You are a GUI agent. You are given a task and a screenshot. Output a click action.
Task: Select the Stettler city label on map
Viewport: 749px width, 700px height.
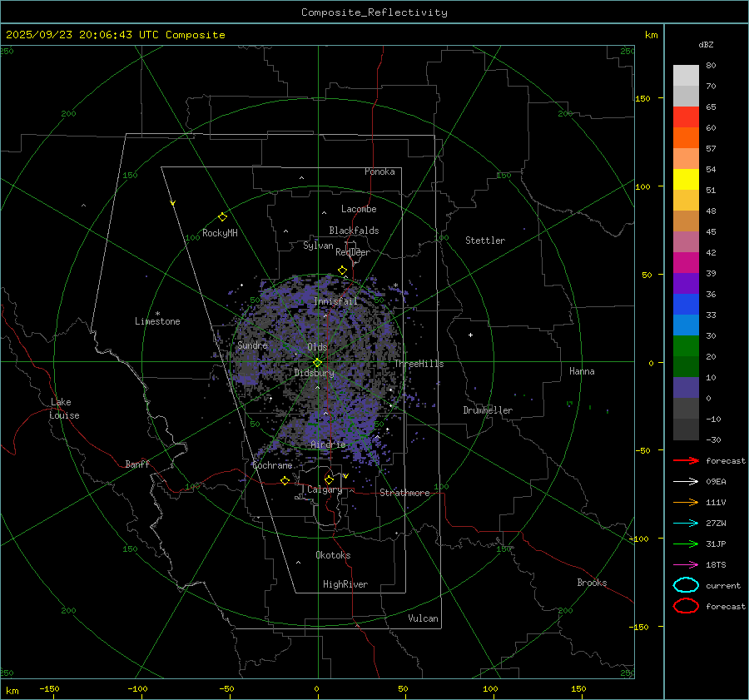[485, 241]
